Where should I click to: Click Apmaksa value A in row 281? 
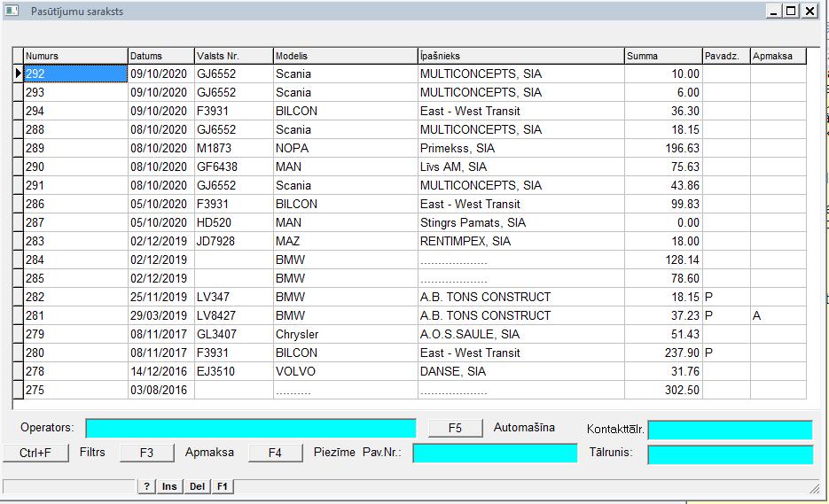[778, 315]
